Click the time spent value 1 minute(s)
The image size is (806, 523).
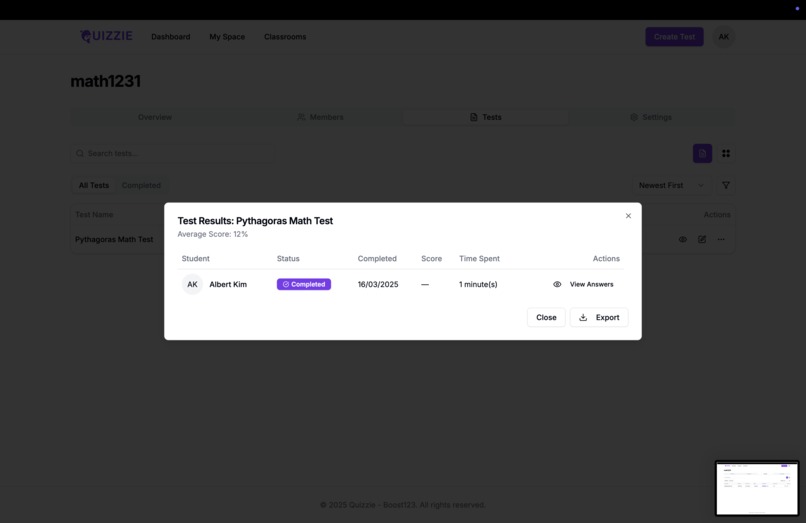click(x=478, y=284)
